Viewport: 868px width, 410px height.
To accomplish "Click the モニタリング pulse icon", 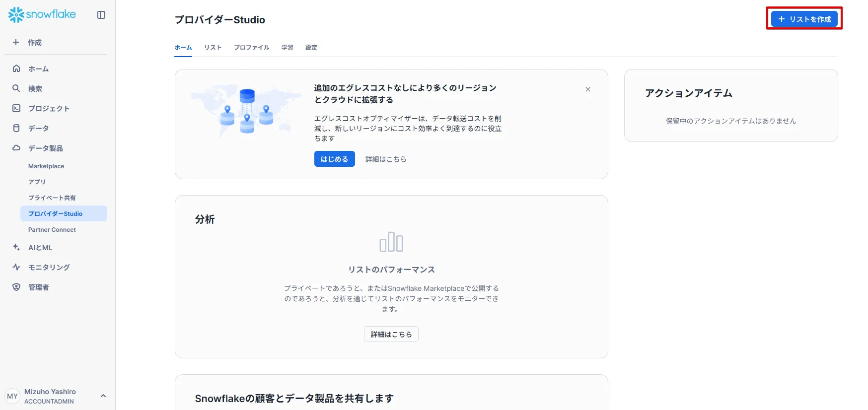I will pos(16,267).
